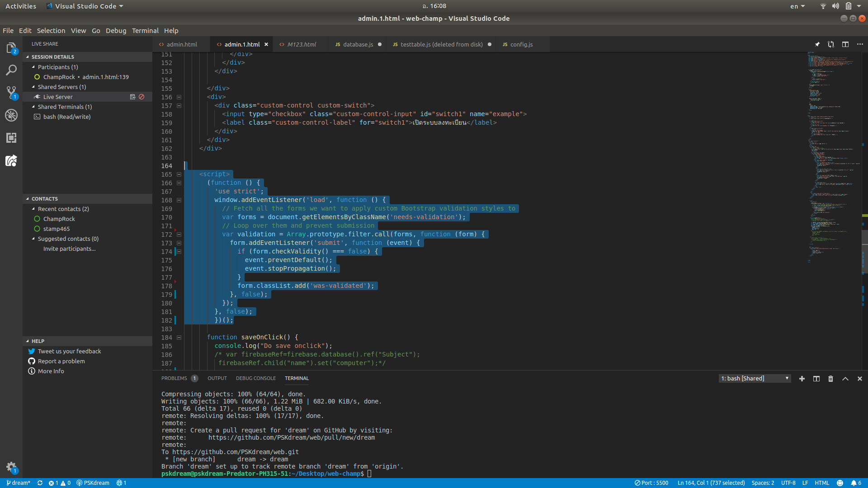The image size is (868, 488).
Task: Click the dream branch in status bar
Action: click(19, 483)
